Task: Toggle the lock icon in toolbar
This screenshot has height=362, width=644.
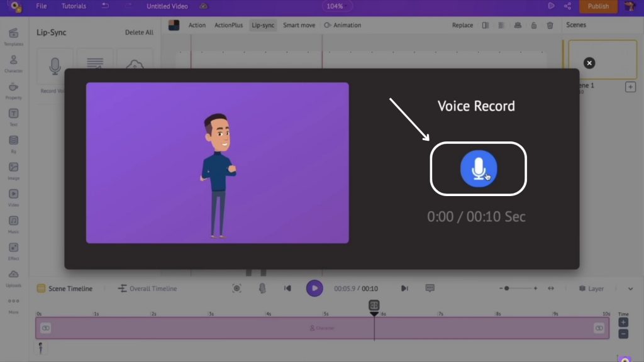Action: click(533, 25)
